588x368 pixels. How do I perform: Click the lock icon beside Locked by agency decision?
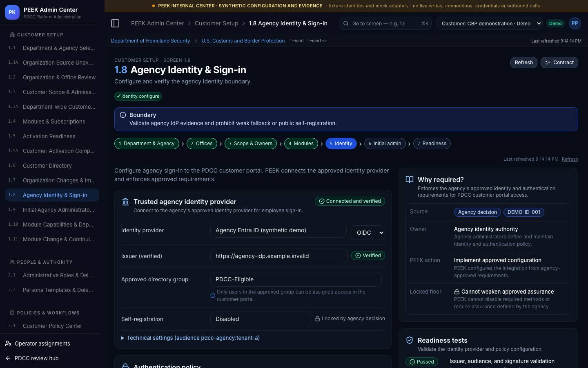pyautogui.click(x=317, y=319)
